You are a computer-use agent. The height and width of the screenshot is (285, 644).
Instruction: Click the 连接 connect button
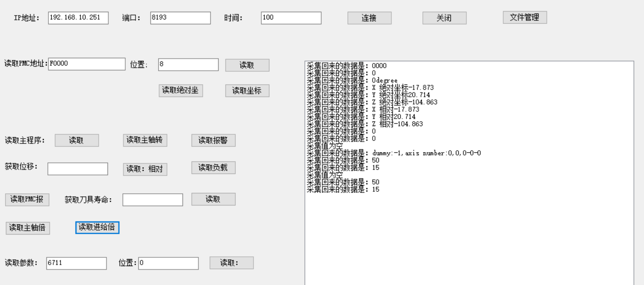pos(371,17)
